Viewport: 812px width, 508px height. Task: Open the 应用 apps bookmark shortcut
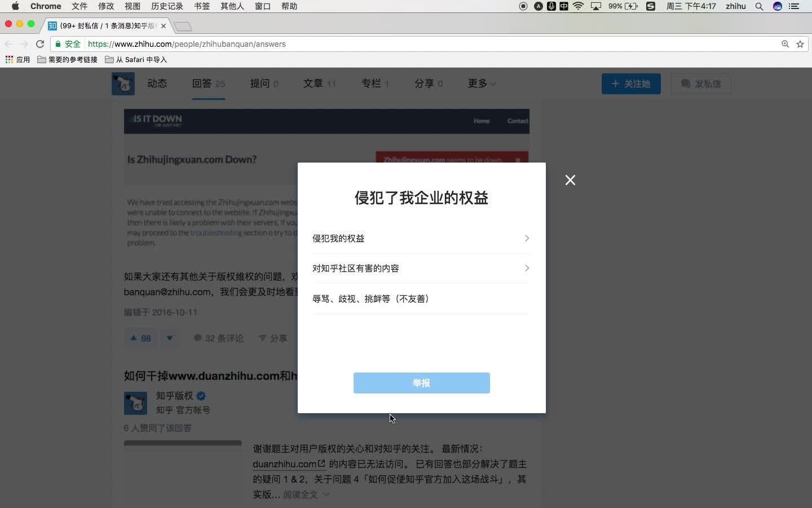point(17,59)
